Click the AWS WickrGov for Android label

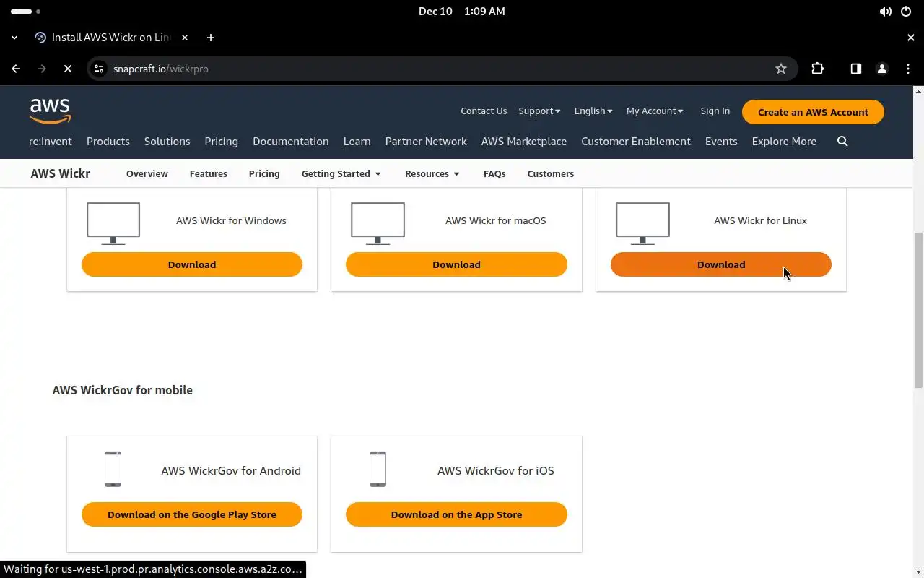click(x=231, y=470)
